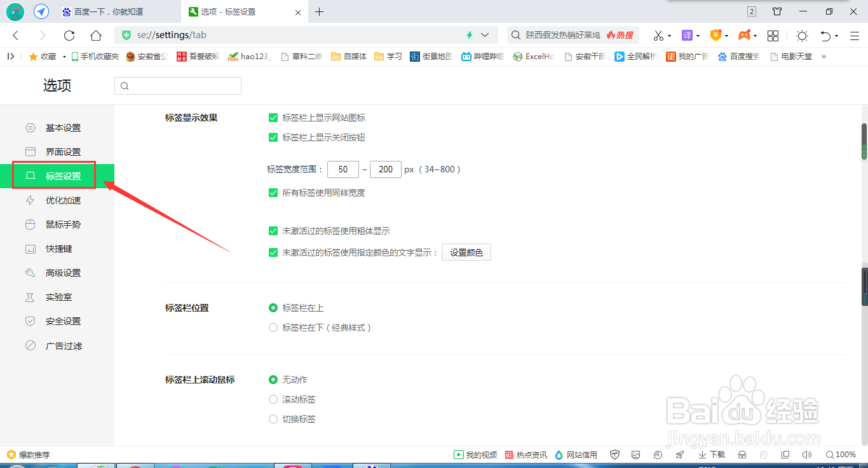Switch to night mode with the sun icon
The width and height of the screenshot is (868, 468).
(802, 35)
